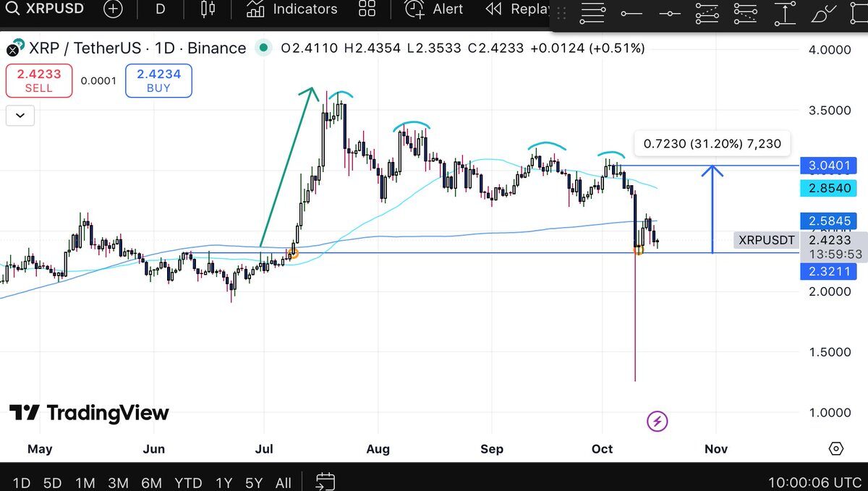Screen dimensions: 868x491
Task: Collapse the chart legend with chevron
Action: pyautogui.click(x=20, y=115)
